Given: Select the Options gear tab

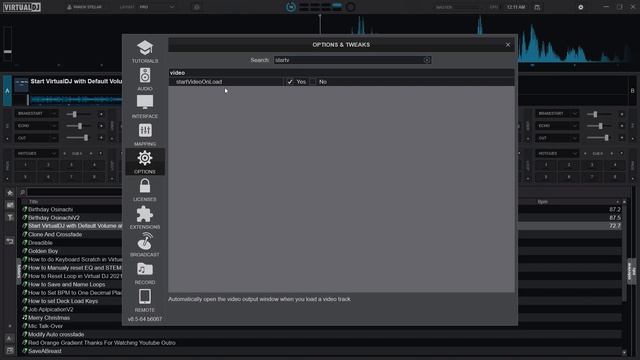Looking at the screenshot, I should (x=145, y=162).
